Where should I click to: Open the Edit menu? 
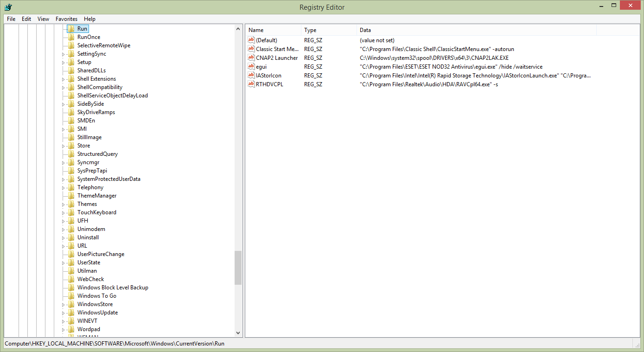pyautogui.click(x=26, y=19)
